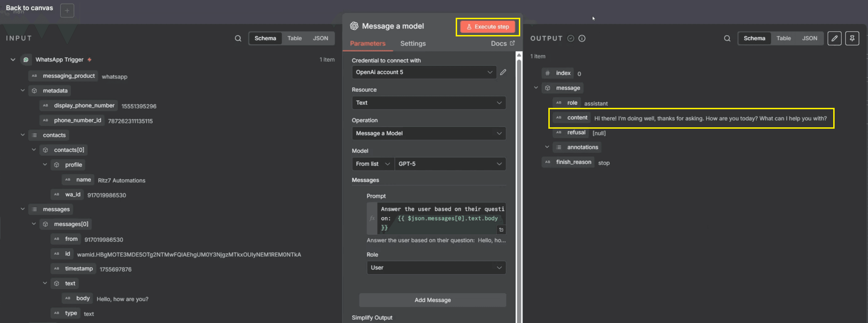Click inside the Prompt expression field
The height and width of the screenshot is (323, 868).
[x=438, y=218]
